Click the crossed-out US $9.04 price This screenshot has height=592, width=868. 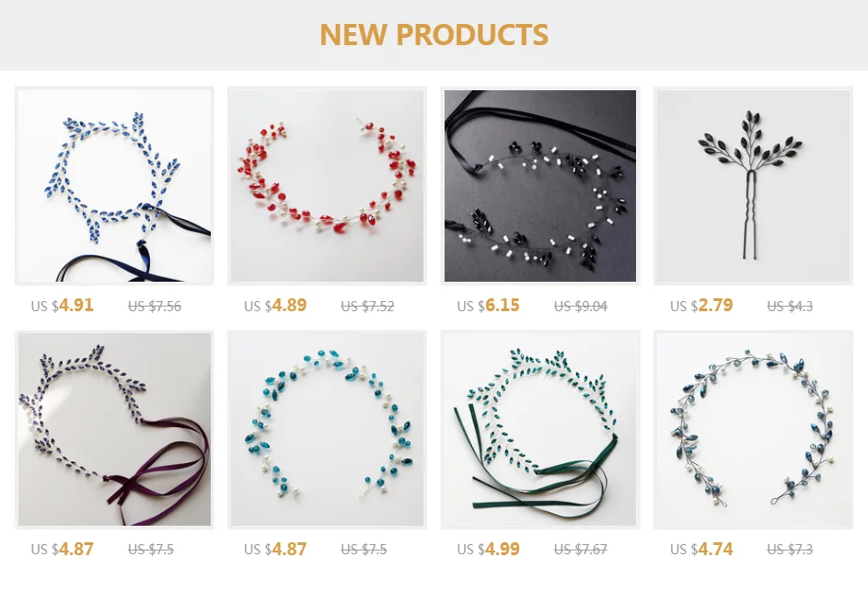(x=581, y=307)
